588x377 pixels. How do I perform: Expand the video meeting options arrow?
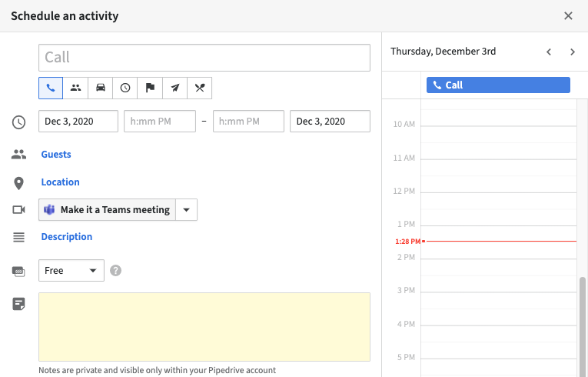click(186, 209)
